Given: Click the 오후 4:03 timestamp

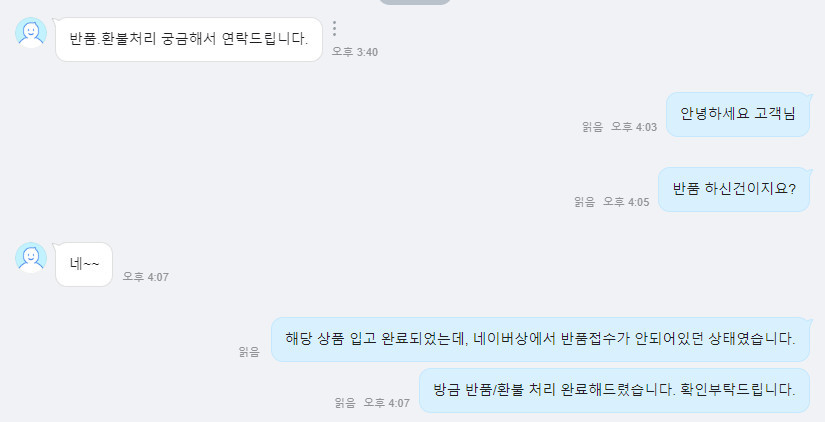Looking at the screenshot, I should (634, 127).
